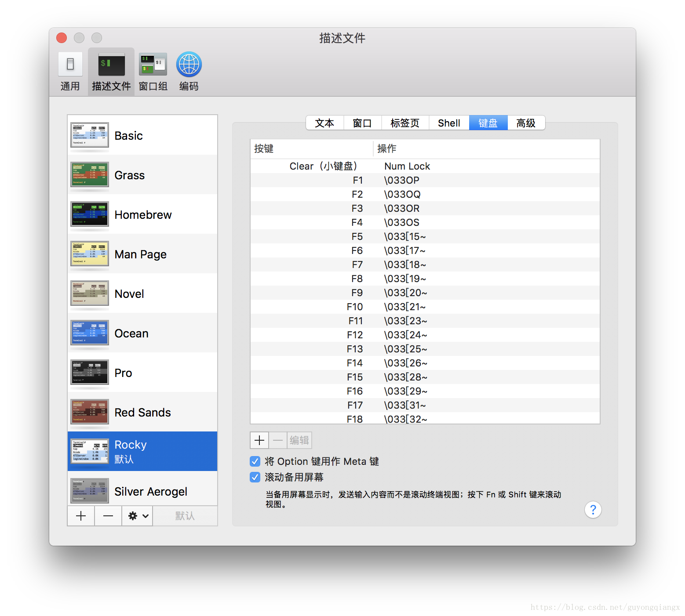Remove key mapping with minus button
The width and height of the screenshot is (685, 616).
pyautogui.click(x=278, y=440)
